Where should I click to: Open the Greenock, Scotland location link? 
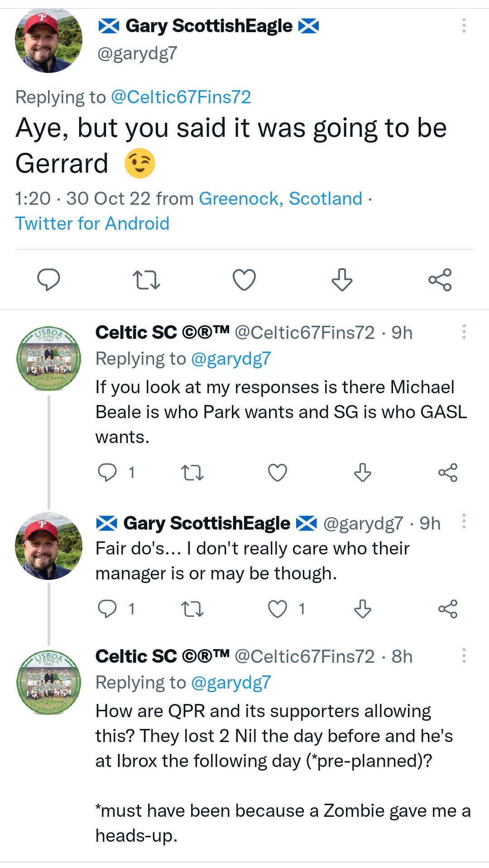point(280,198)
